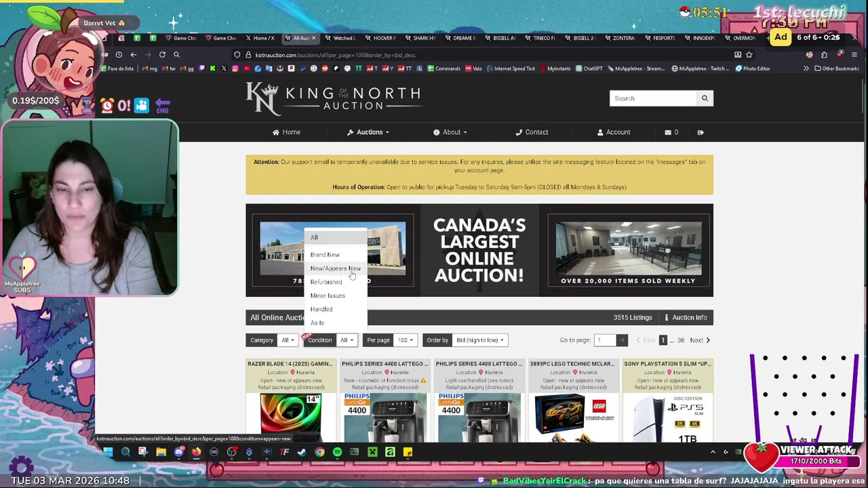Click the site Search input field
The image size is (868, 488).
(x=654, y=98)
